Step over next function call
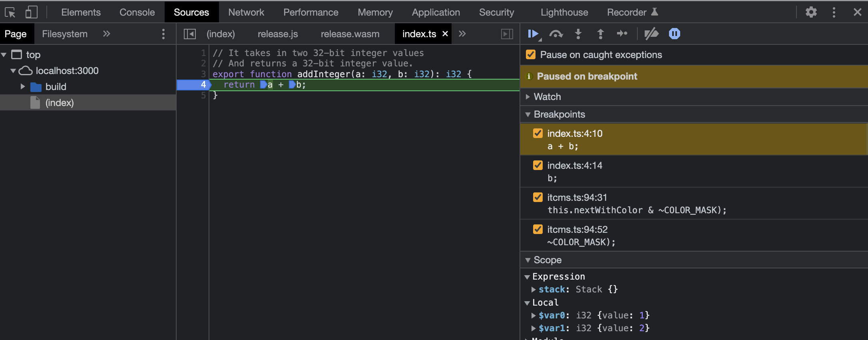Viewport: 868px width, 340px height. point(555,34)
